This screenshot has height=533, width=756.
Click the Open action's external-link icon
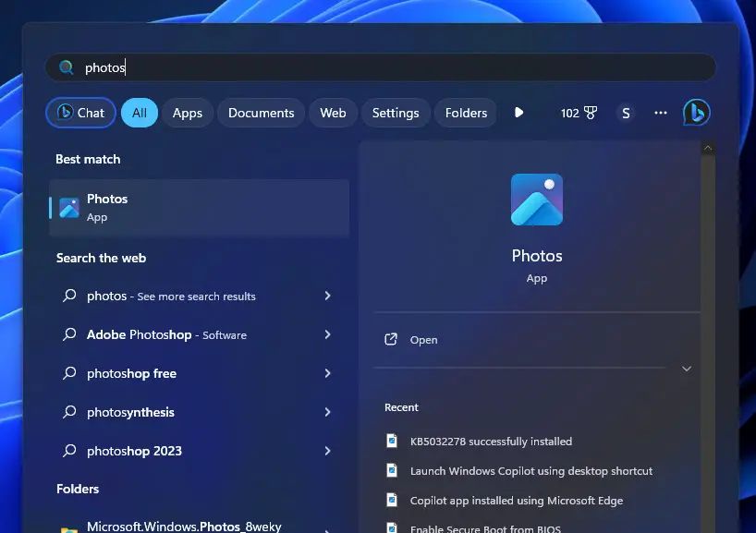click(391, 340)
